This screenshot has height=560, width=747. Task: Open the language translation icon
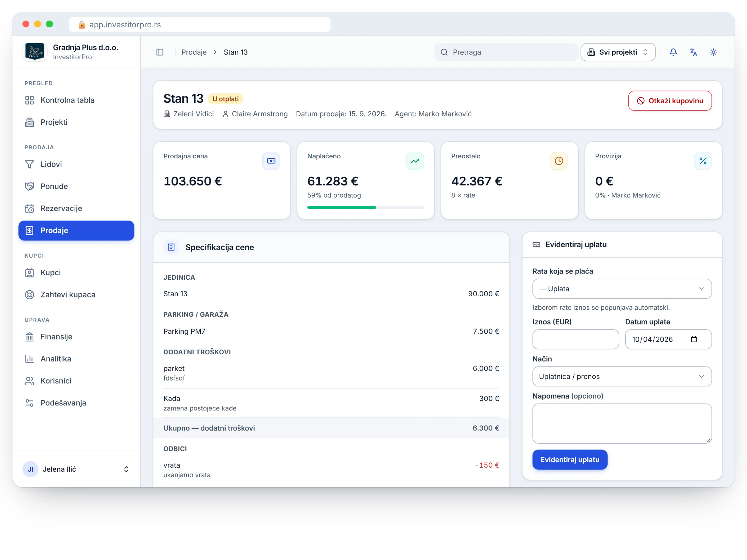(x=693, y=52)
